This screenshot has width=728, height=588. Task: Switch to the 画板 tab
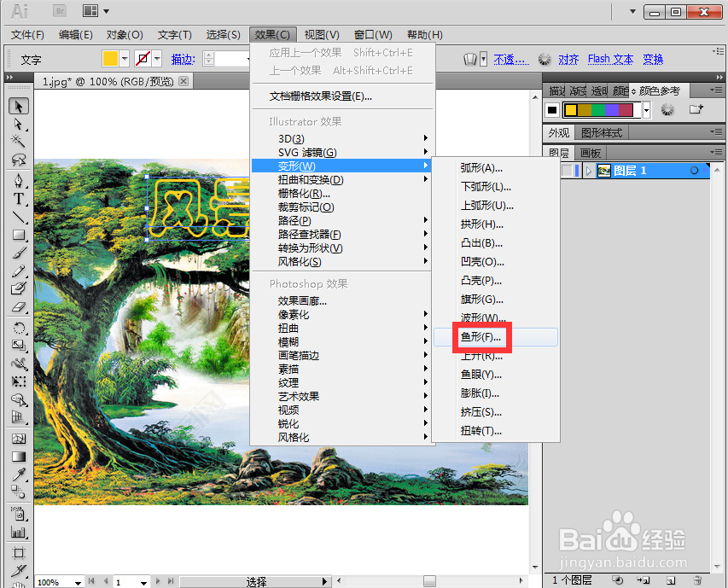click(591, 153)
